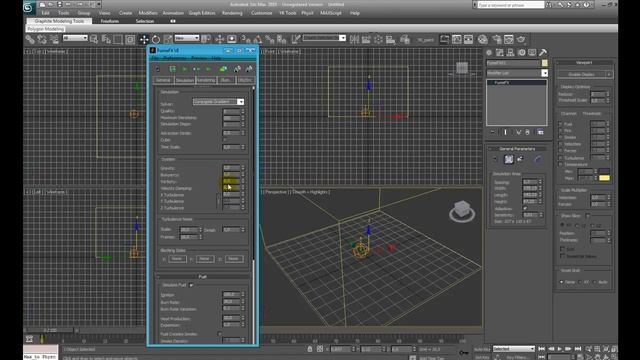Select the Select and Scale tool

point(168,39)
